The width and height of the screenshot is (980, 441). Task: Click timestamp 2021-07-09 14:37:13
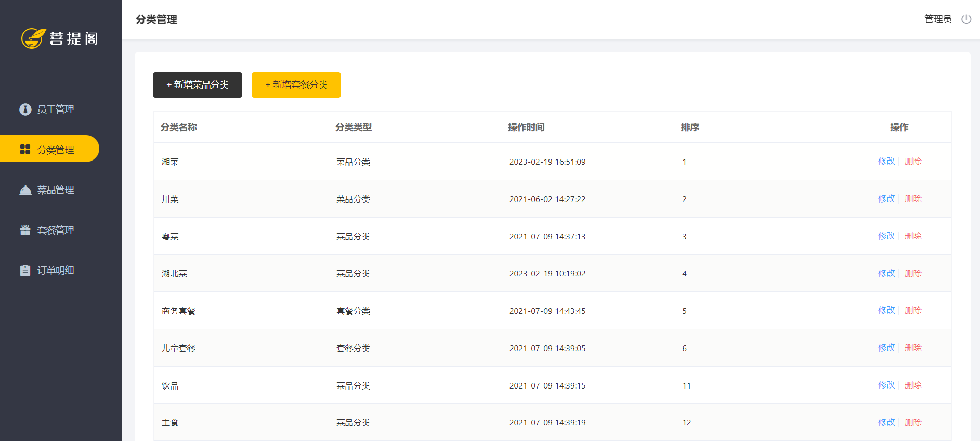coord(547,237)
